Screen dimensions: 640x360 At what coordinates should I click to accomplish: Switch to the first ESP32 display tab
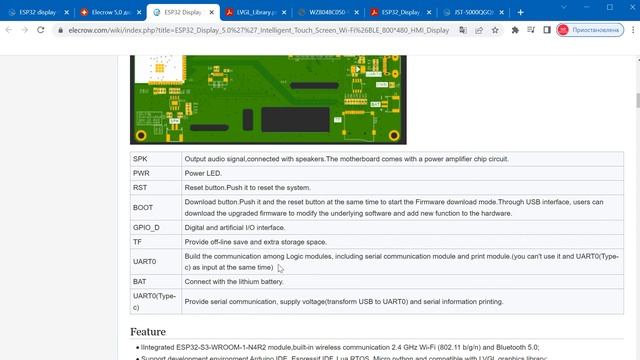38,12
